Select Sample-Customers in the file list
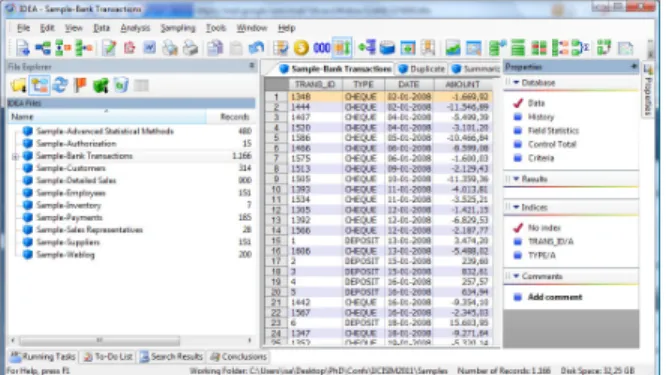The height and width of the screenshot is (375, 666). 71,168
